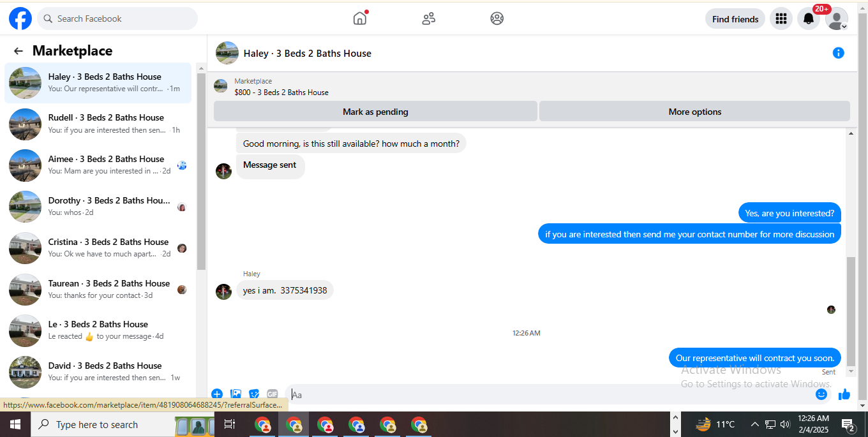Image resolution: width=868 pixels, height=437 pixels.
Task: Open the Groups icon in top navigation
Action: (x=497, y=19)
